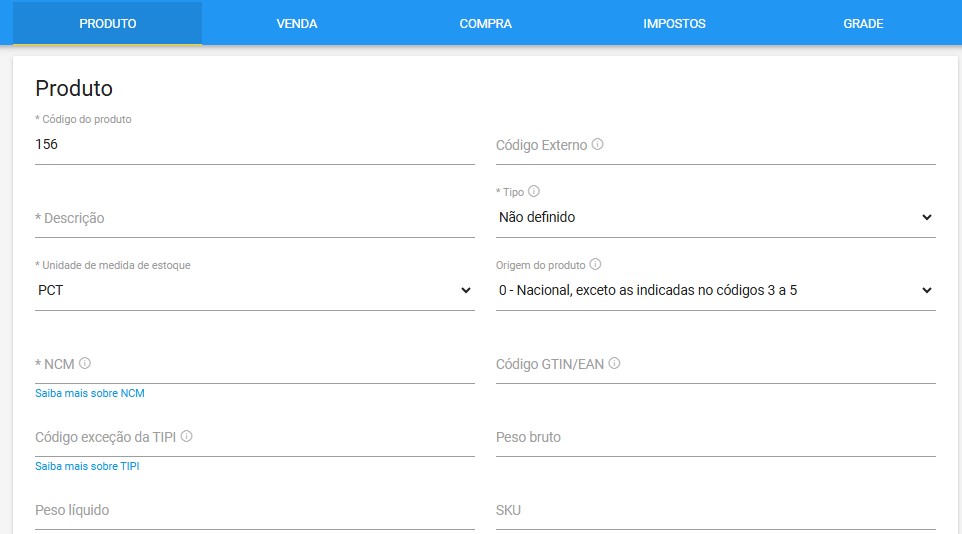Follow the Saiba mais sobre NCM link
Viewport: 962px width, 534px height.
tap(90, 393)
